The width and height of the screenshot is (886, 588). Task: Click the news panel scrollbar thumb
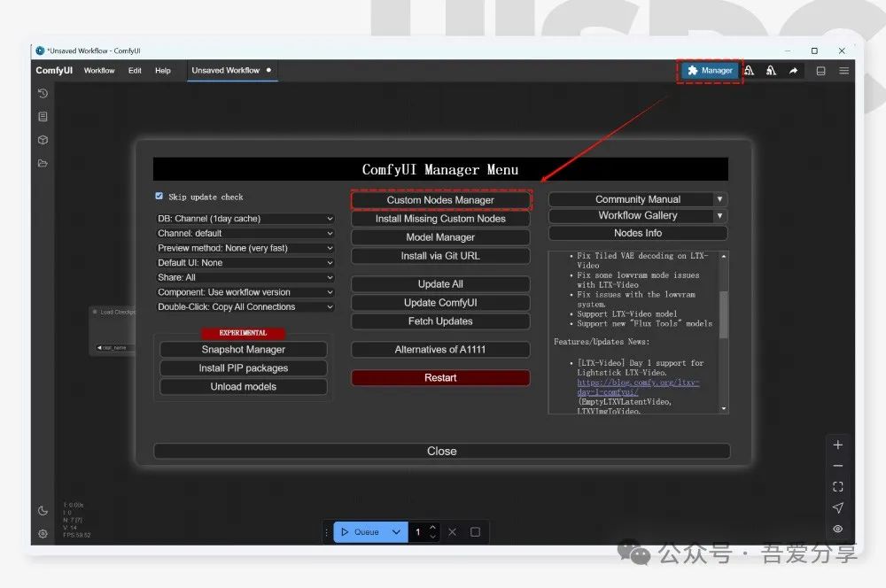[723, 314]
